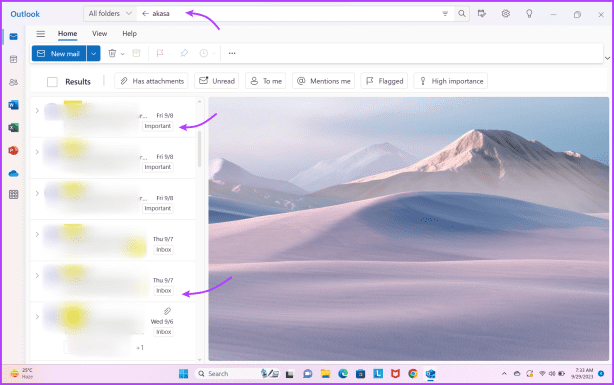Click the Flag icon in the ribbon

(160, 53)
